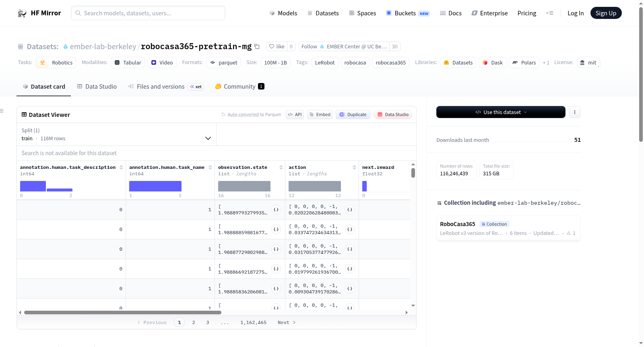Open Data Studio from viewer header
This screenshot has height=347, width=644.
[x=393, y=114]
